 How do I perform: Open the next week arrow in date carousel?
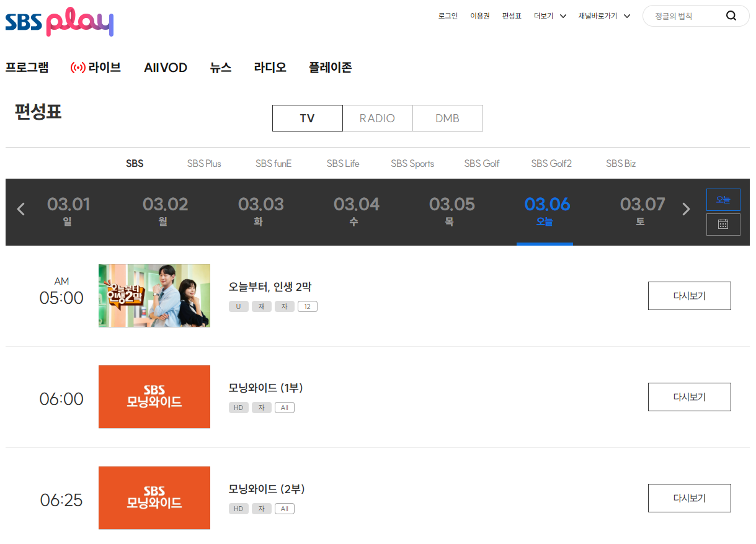tap(686, 209)
